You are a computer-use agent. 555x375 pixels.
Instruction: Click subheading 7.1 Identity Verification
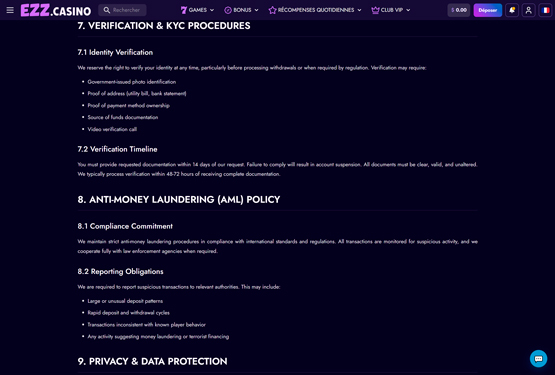(115, 52)
